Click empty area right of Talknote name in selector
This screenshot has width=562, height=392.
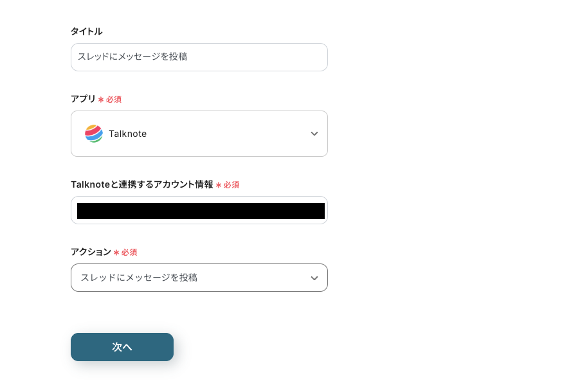(228, 134)
